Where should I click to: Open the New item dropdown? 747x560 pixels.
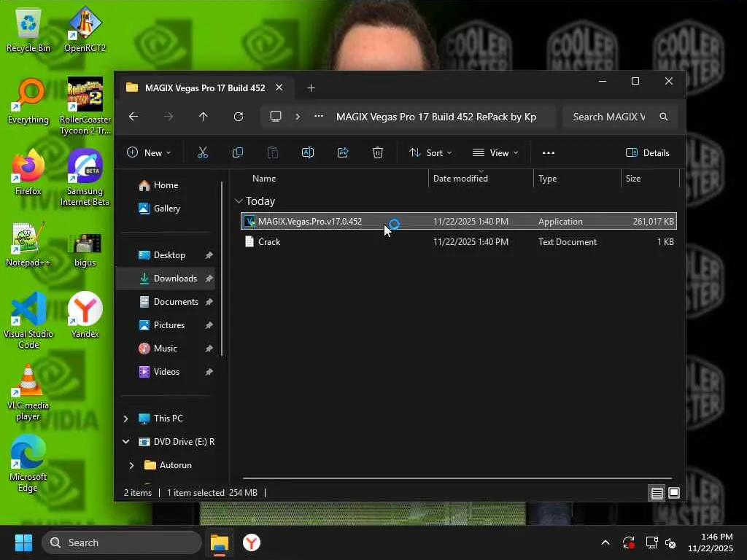point(149,153)
